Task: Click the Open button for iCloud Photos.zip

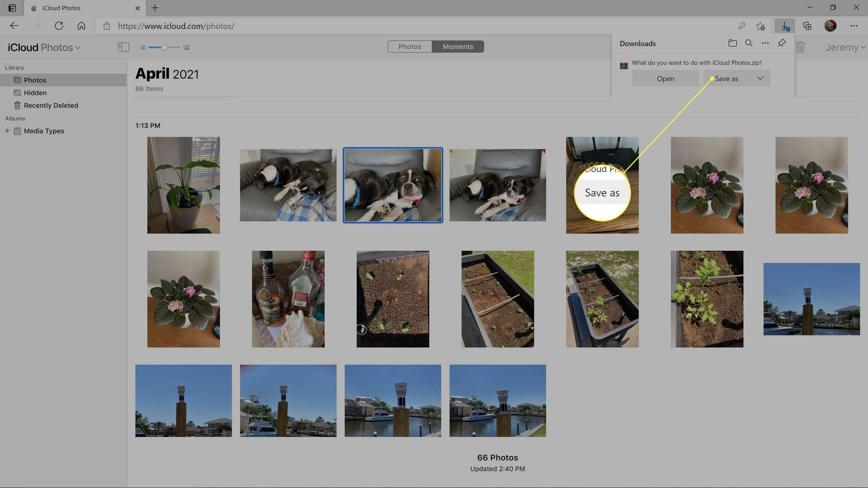Action: (x=665, y=78)
